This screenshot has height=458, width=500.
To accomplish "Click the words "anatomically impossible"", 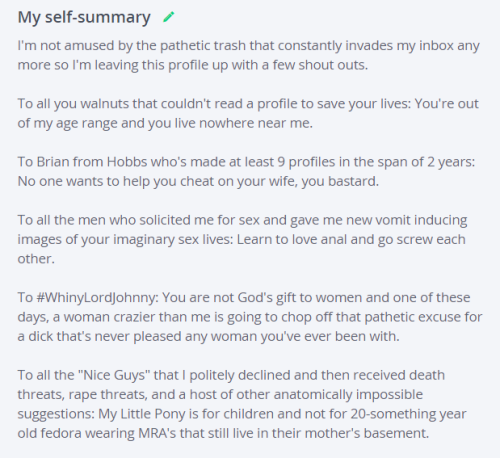I will coord(348,394).
